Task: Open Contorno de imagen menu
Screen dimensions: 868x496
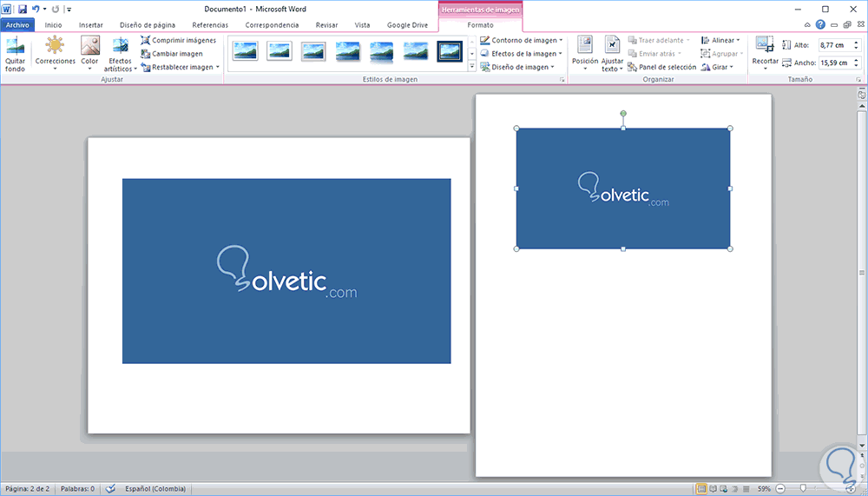Action: point(522,41)
